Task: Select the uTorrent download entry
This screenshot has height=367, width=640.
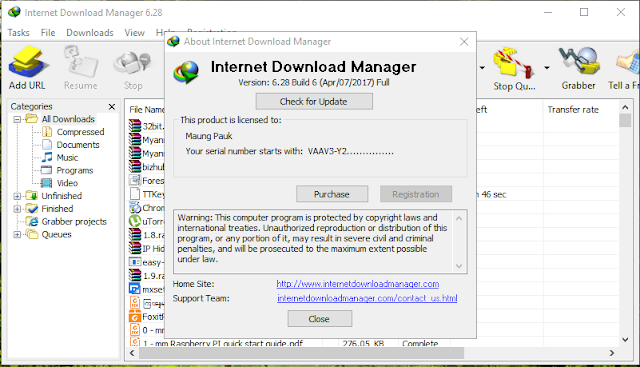Action: click(x=147, y=221)
